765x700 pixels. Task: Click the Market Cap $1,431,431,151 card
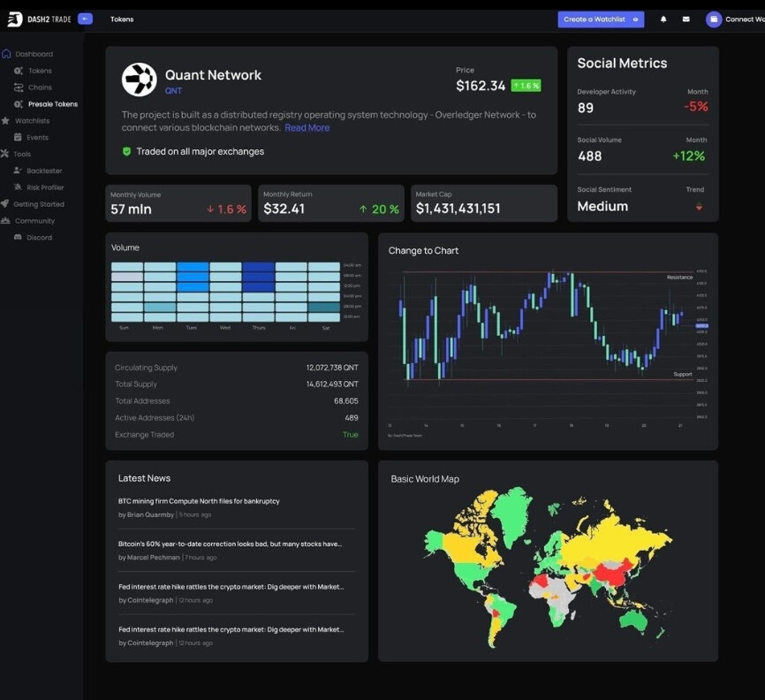[x=484, y=203]
